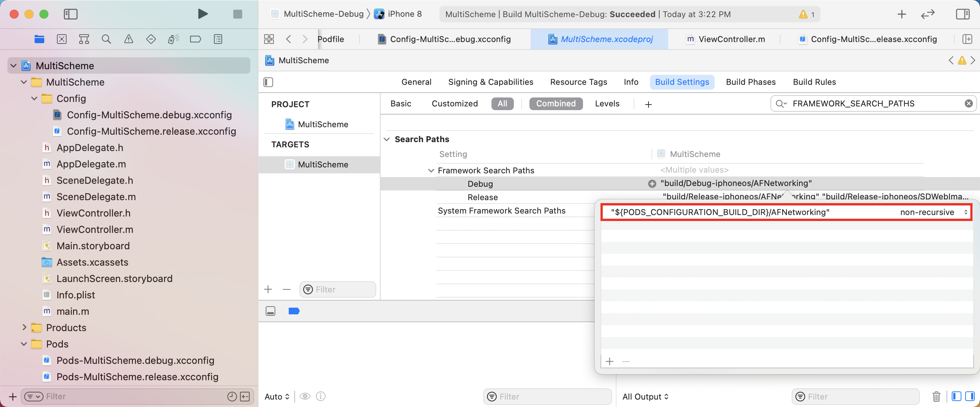Open the Find navigator magnifier icon
This screenshot has width=980, height=407.
click(x=106, y=39)
